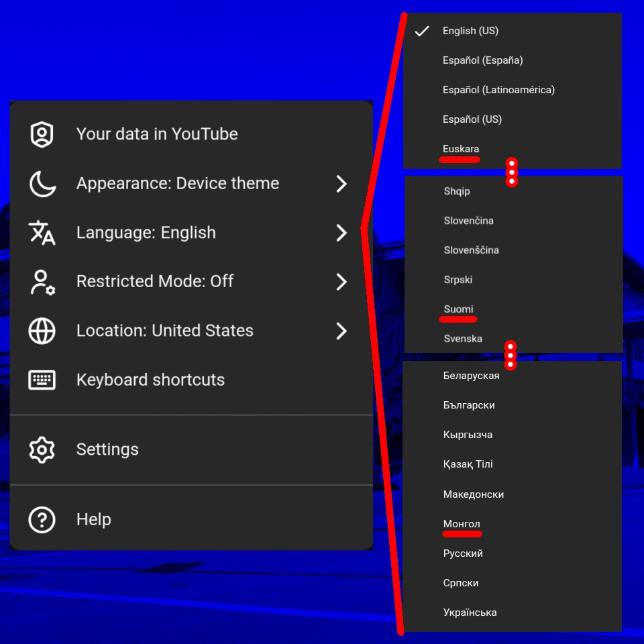Screen dimensions: 644x644
Task: Choose Македонски language
Action: [x=513, y=494]
